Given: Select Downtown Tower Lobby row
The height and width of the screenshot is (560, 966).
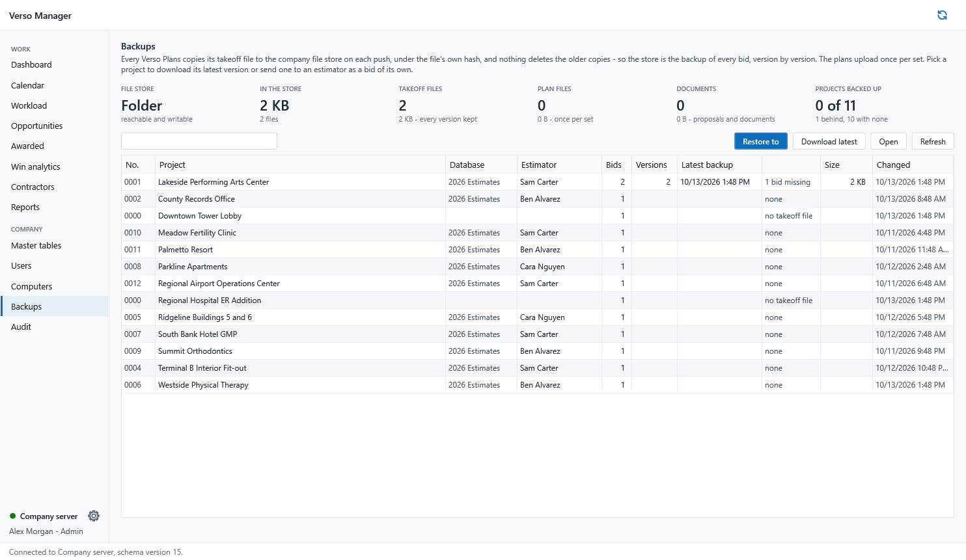Looking at the screenshot, I should pos(537,216).
